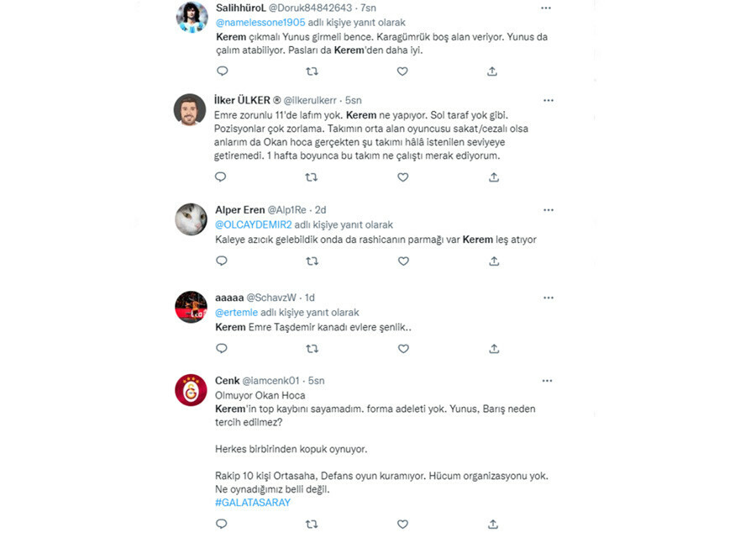Retweet the aaaaa user's tweet

coord(312,348)
